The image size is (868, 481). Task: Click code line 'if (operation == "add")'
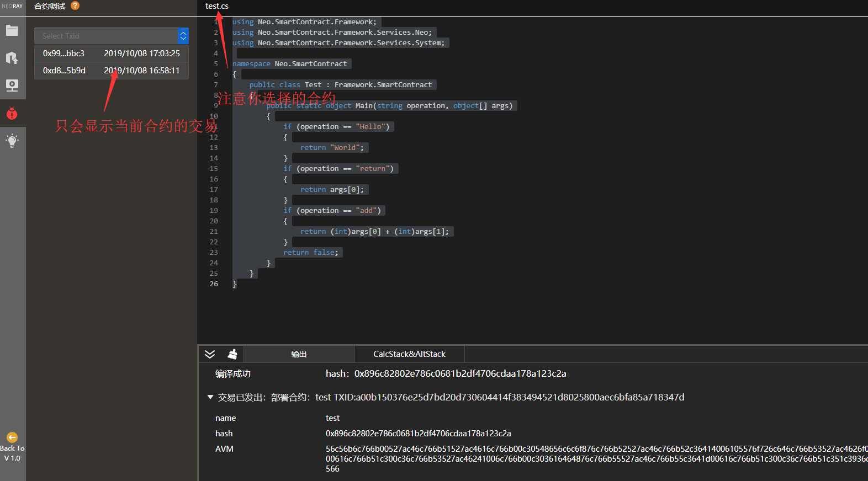tap(332, 211)
